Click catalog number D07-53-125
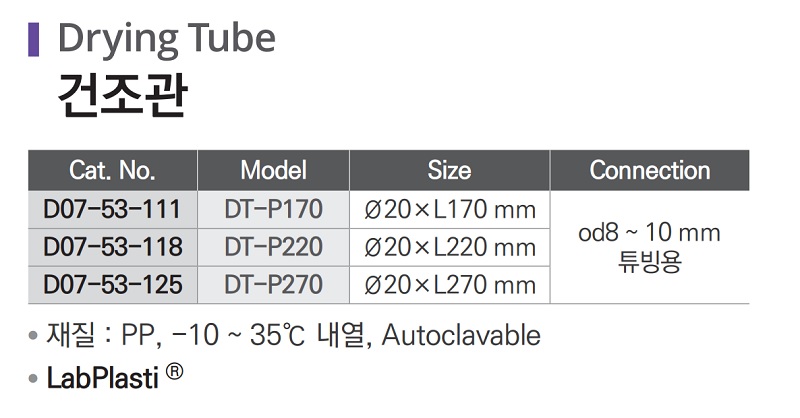This screenshot has width=800, height=418. pyautogui.click(x=113, y=285)
